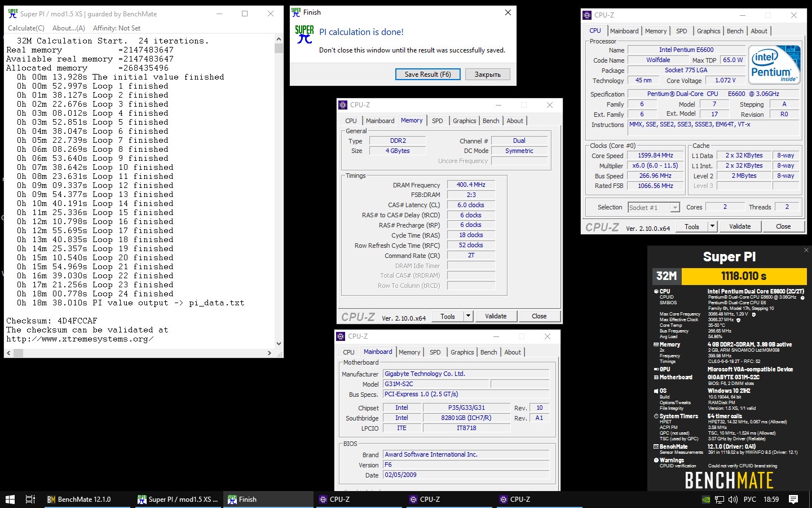Viewport: 812px width, 508px height.
Task: Click the Super PI logo inside the Finish dialog
Action: pyautogui.click(x=304, y=34)
